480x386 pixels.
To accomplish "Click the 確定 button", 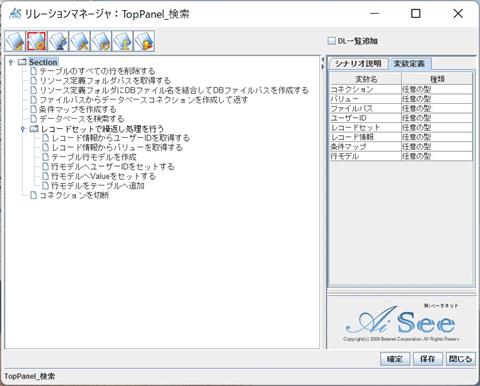I will pyautogui.click(x=395, y=359).
